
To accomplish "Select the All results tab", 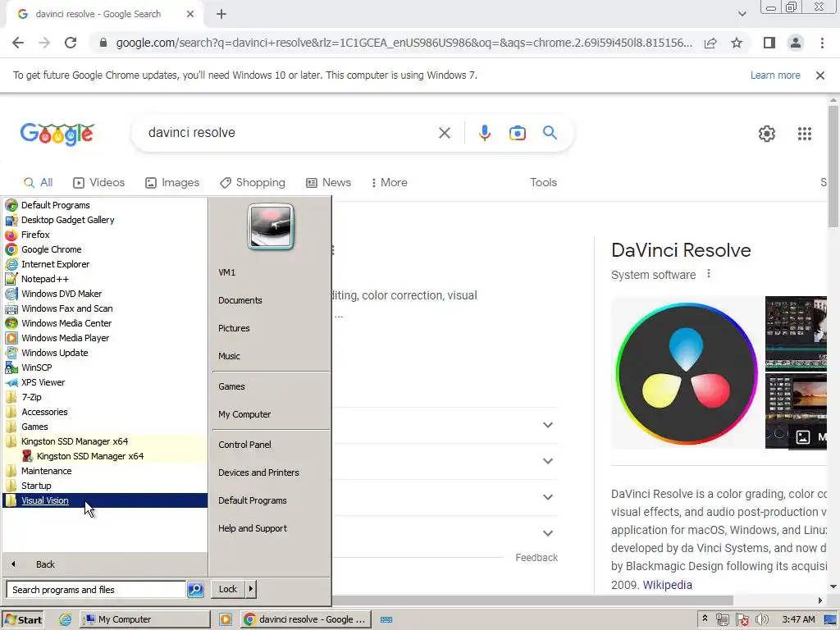I will click(x=38, y=183).
